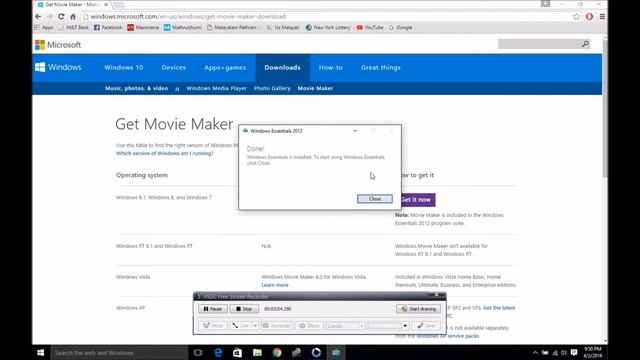This screenshot has width=640, height=360.
Task: Click the purple Get it now button
Action: pos(418,200)
